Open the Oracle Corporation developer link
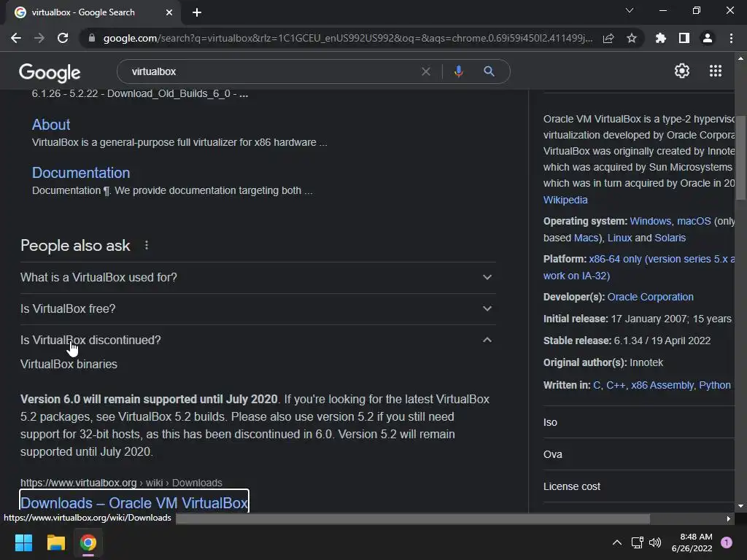The width and height of the screenshot is (747, 560). (650, 297)
